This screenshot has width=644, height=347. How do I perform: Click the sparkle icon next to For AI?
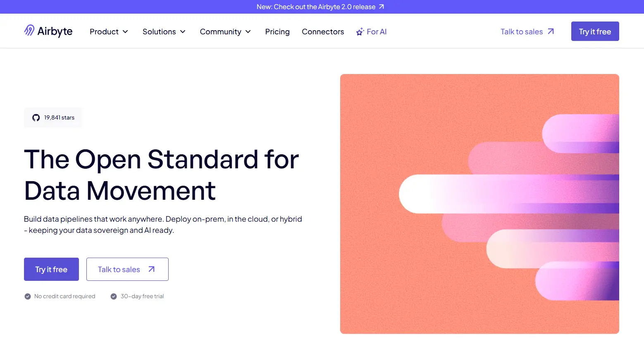[x=360, y=32]
